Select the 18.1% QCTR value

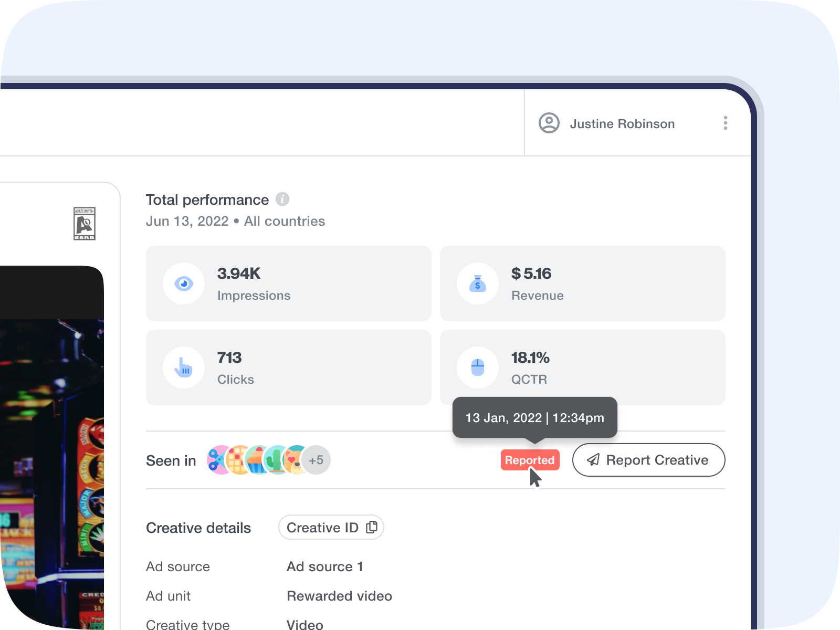(x=530, y=358)
